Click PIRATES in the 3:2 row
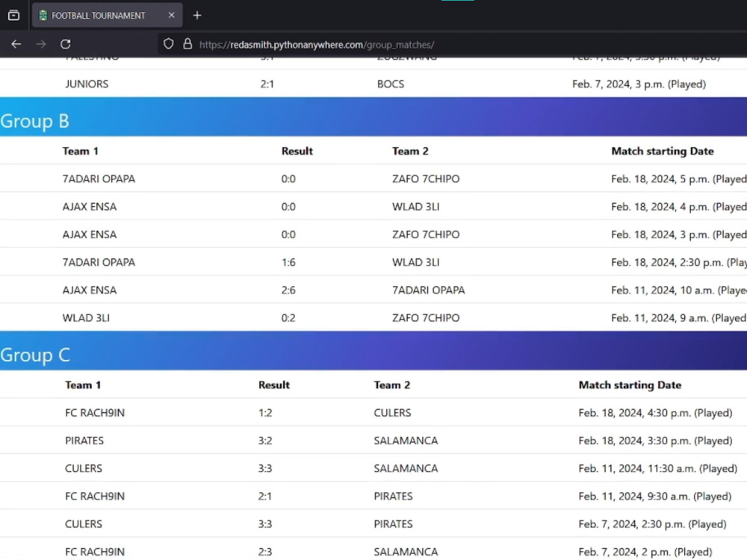Screen dimensions: 747x560 click(x=84, y=441)
